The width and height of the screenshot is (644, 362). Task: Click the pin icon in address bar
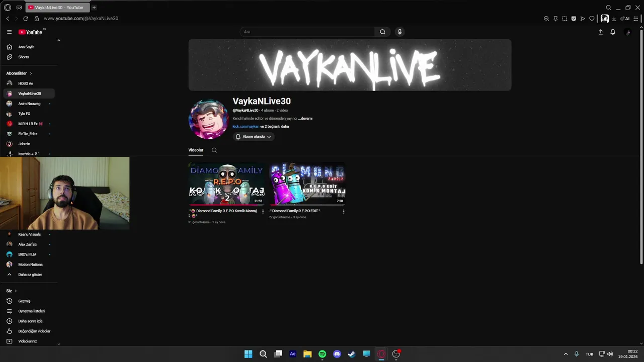click(555, 19)
